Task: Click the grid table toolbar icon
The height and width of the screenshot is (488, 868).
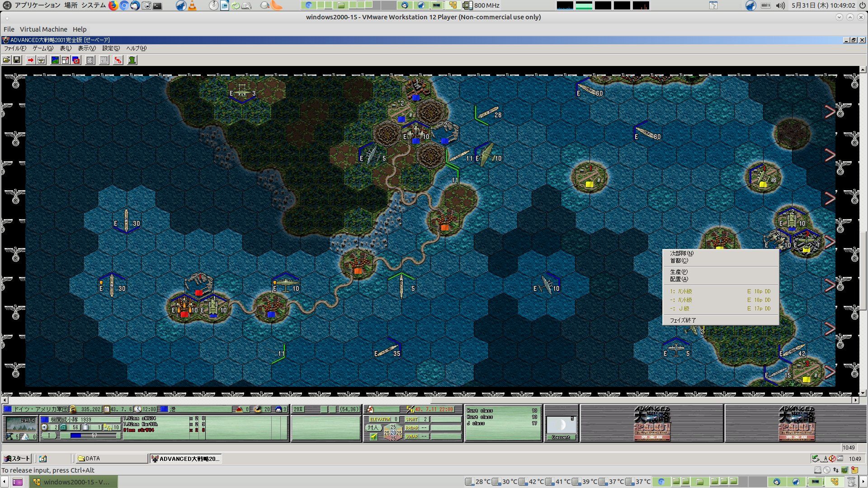Action: click(90, 60)
